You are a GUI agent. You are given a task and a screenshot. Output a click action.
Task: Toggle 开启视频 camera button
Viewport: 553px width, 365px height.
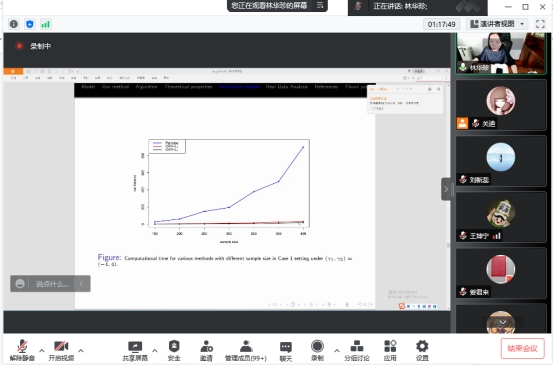(61, 350)
